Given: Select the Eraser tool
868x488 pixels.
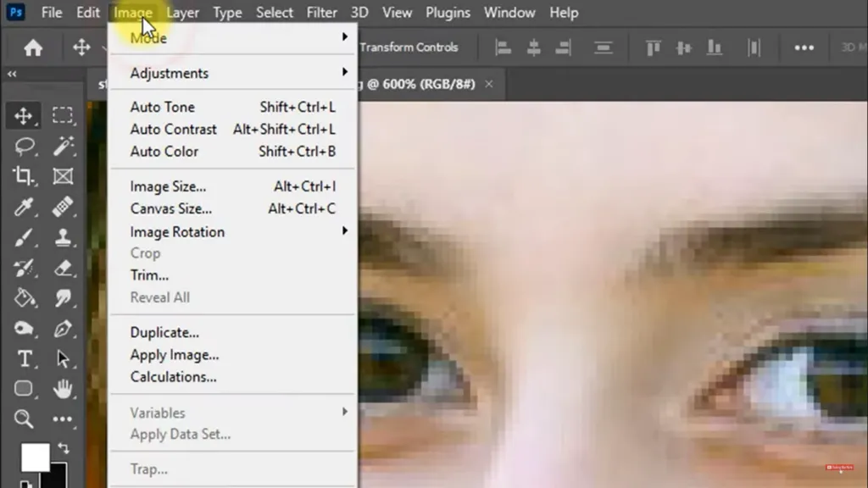Looking at the screenshot, I should 63,269.
